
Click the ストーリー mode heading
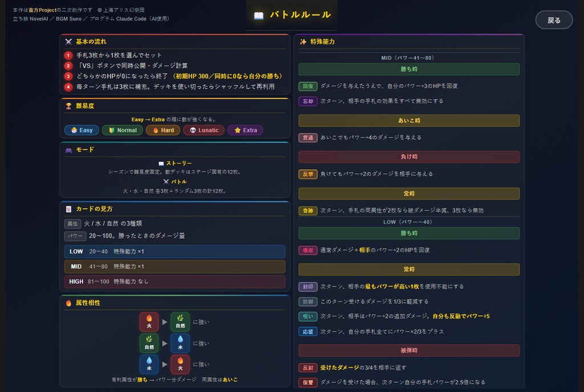[176, 164]
